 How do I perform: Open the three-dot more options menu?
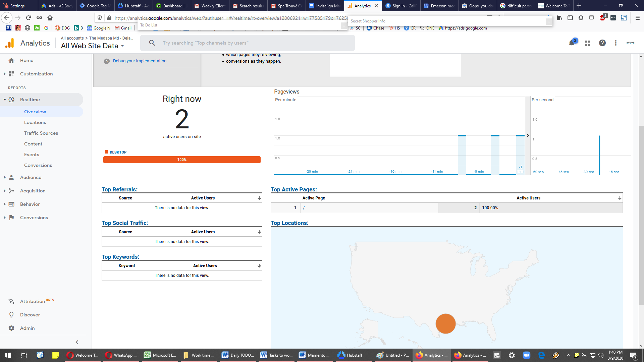(x=616, y=43)
